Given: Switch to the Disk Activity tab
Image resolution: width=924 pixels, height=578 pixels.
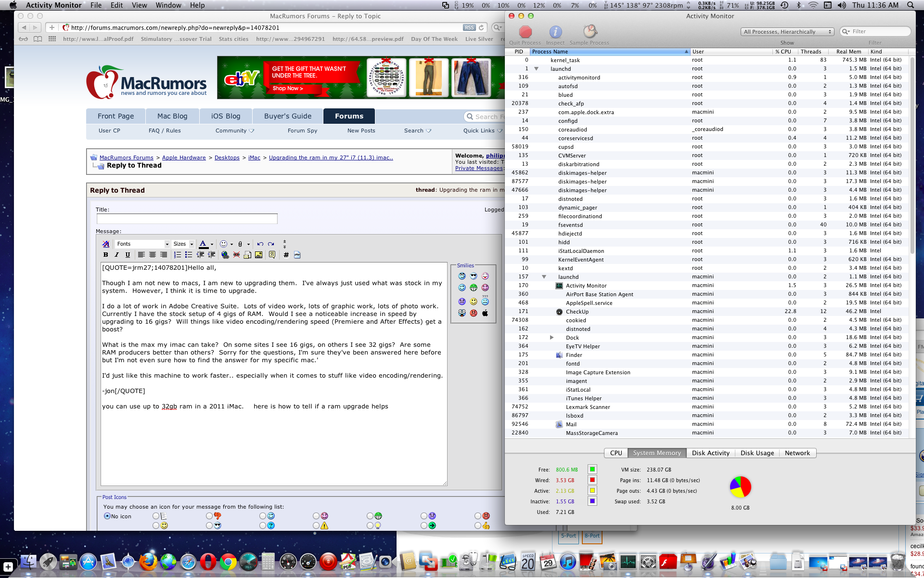Looking at the screenshot, I should pyautogui.click(x=710, y=453).
